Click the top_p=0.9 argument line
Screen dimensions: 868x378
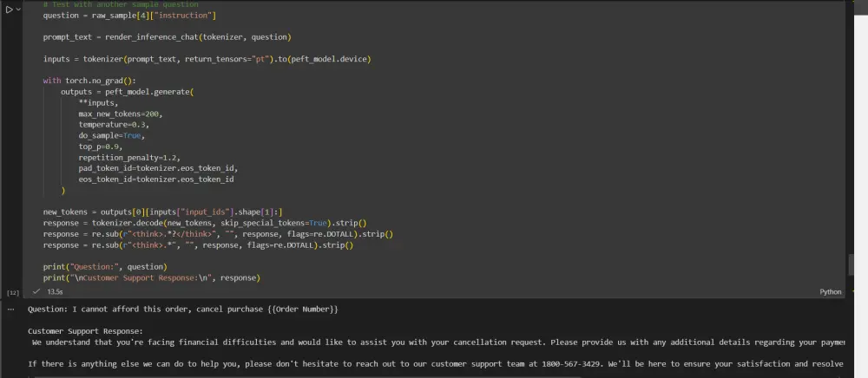pyautogui.click(x=101, y=147)
